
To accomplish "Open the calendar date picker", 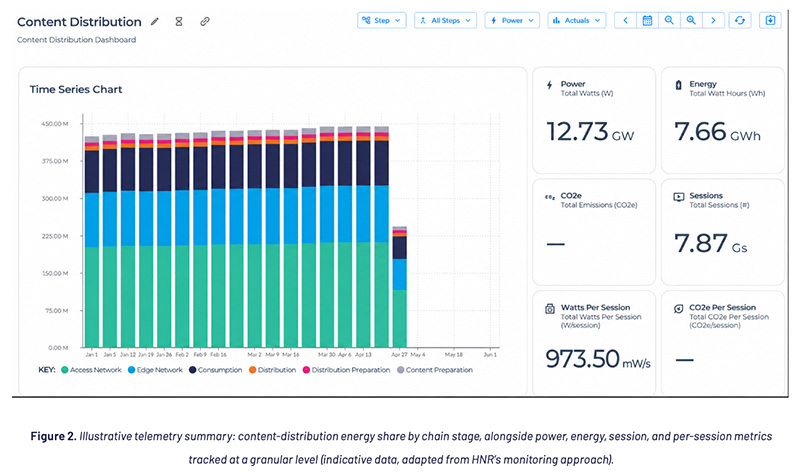I will click(647, 20).
